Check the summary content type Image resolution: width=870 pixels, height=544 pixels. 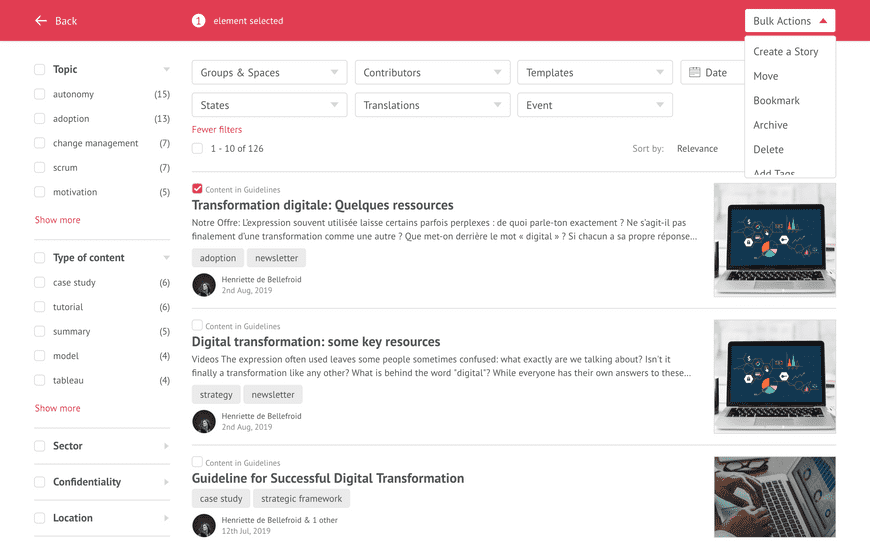coord(39,331)
